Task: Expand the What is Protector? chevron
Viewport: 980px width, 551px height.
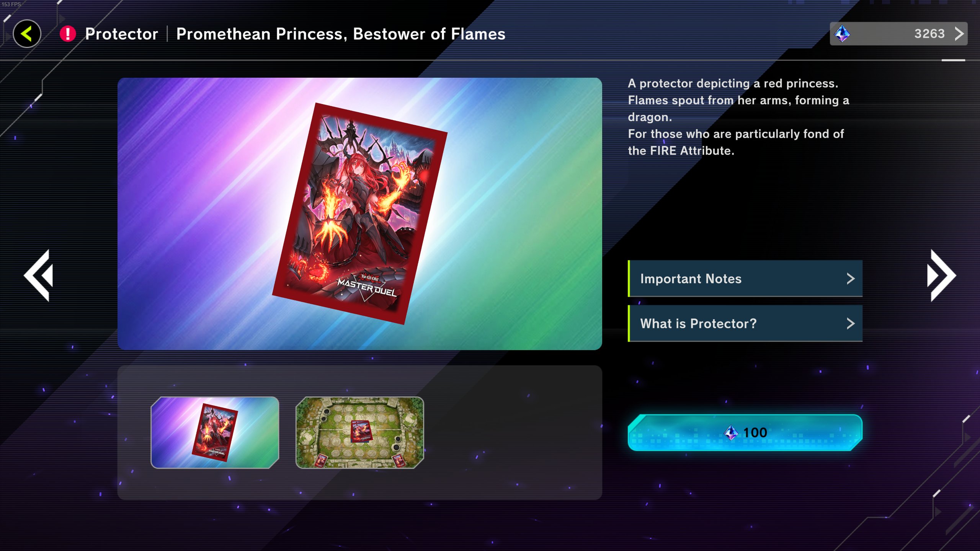Action: (851, 324)
